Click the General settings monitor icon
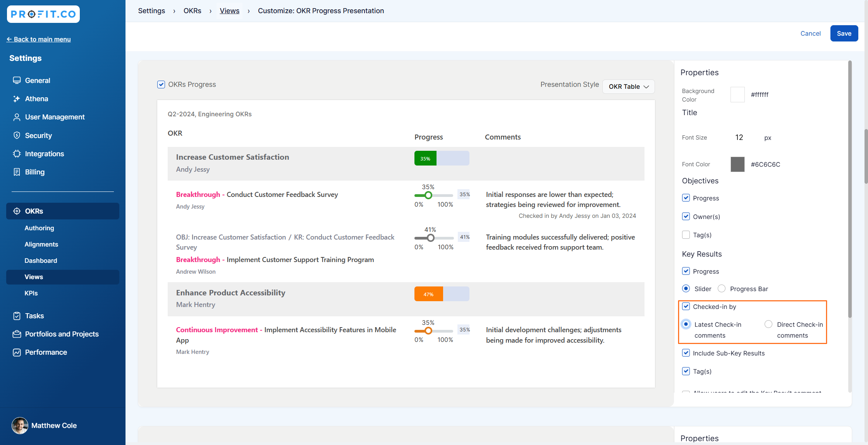868x445 pixels. point(17,80)
